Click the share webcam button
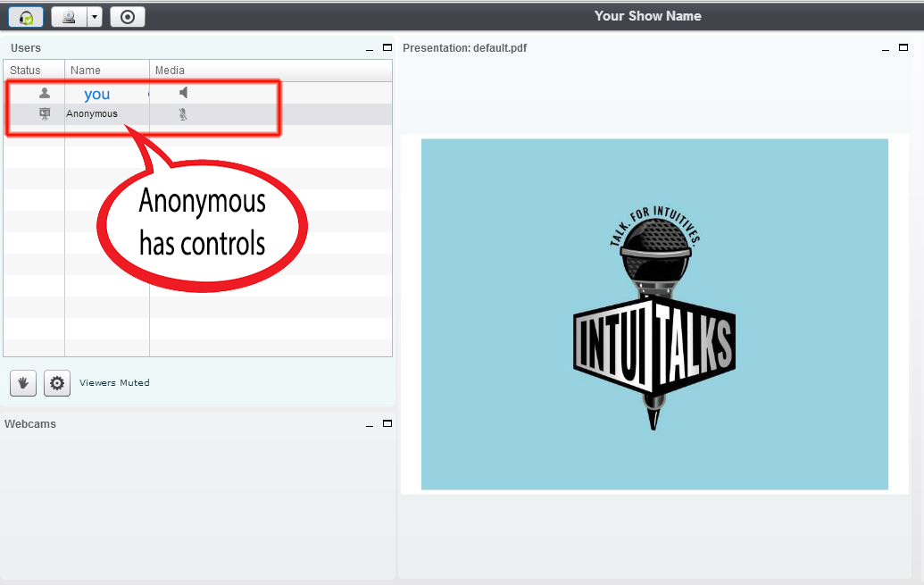 69,17
